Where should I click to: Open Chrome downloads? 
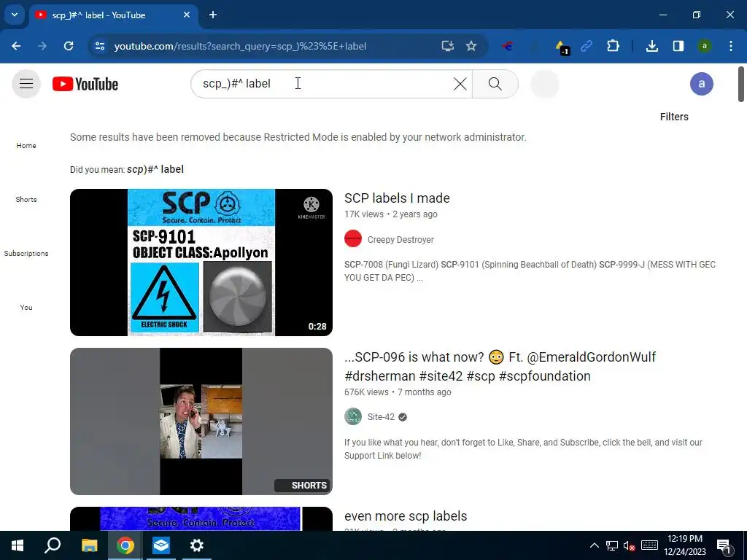coord(652,46)
